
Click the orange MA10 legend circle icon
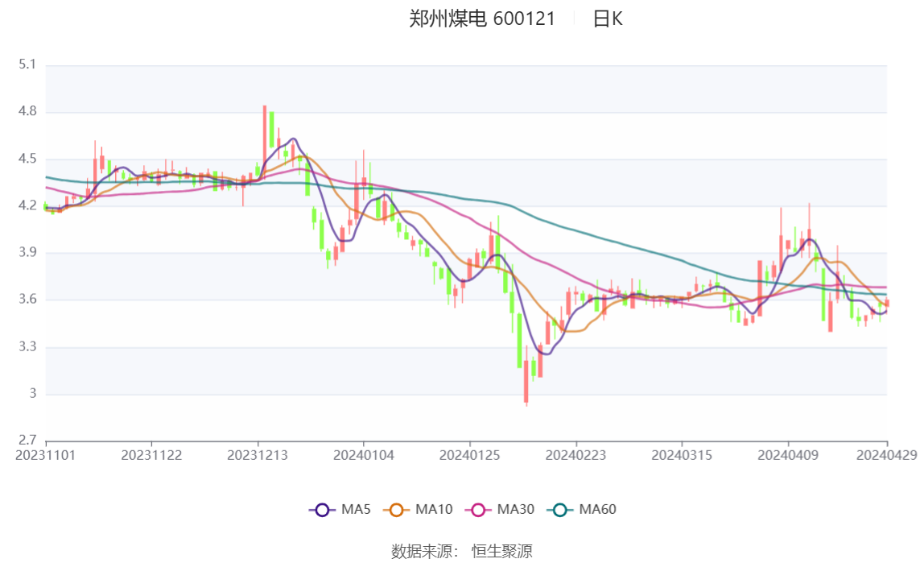pos(397,510)
